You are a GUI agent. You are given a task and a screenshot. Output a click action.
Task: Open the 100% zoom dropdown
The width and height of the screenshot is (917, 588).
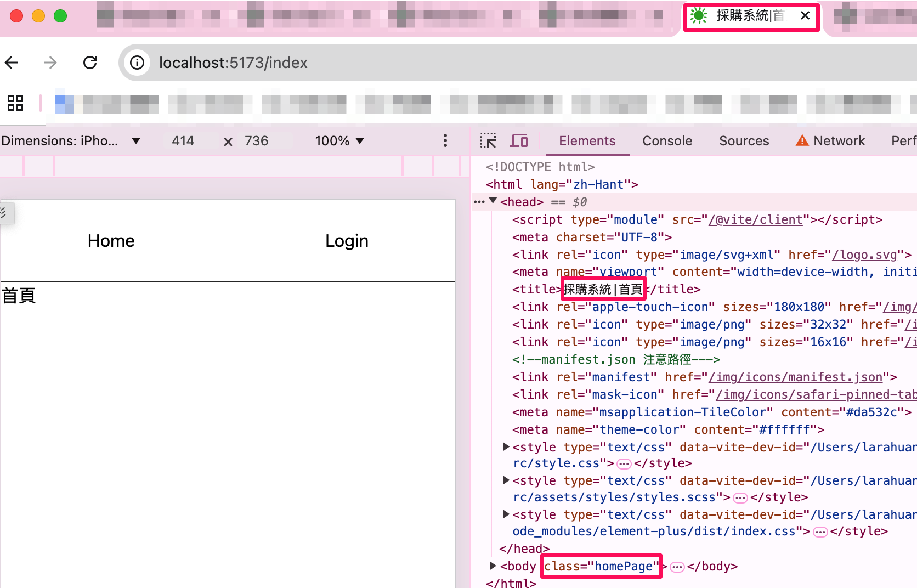(x=339, y=141)
